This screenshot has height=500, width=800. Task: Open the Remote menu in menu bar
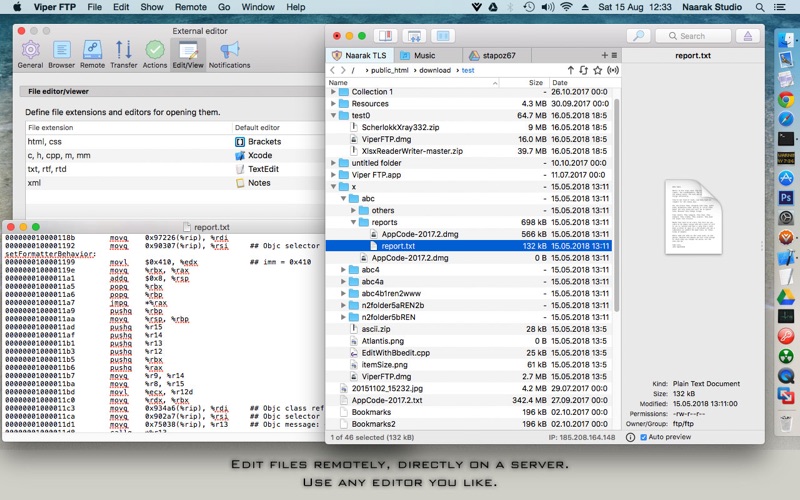tap(190, 7)
